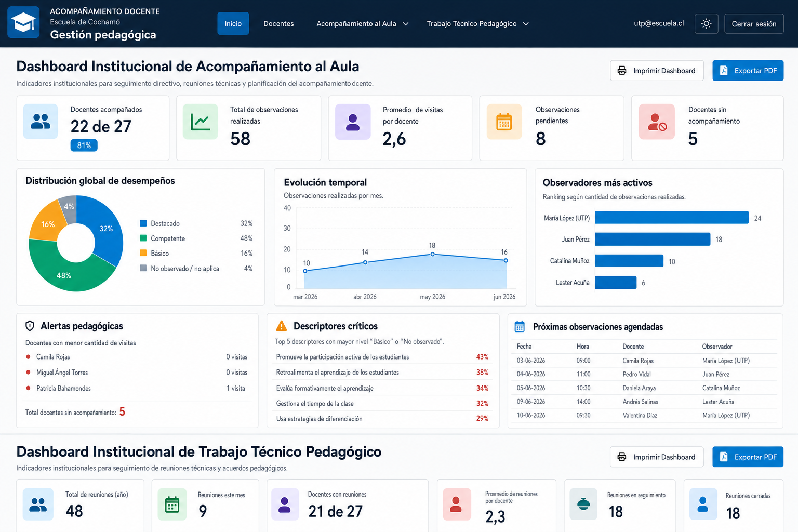Click the Catalina Muñoz bar
This screenshot has height=532, width=798.
point(629,261)
